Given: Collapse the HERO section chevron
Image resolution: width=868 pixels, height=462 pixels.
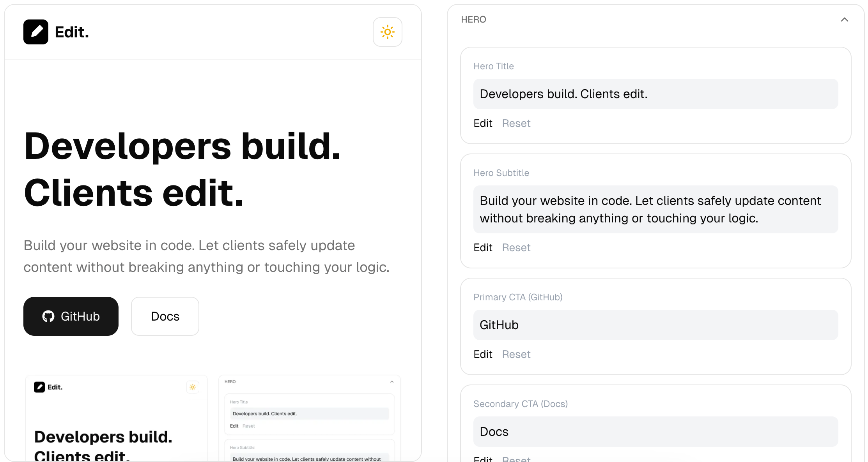Looking at the screenshot, I should coord(844,20).
